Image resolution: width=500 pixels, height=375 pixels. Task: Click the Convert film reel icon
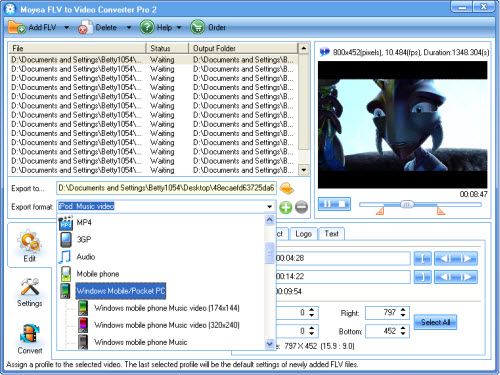click(30, 334)
